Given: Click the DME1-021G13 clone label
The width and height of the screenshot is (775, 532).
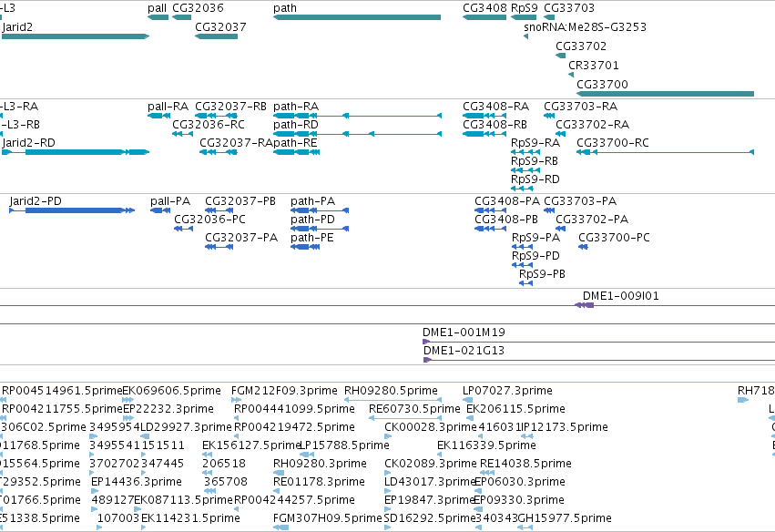Looking at the screenshot, I should [x=464, y=351].
